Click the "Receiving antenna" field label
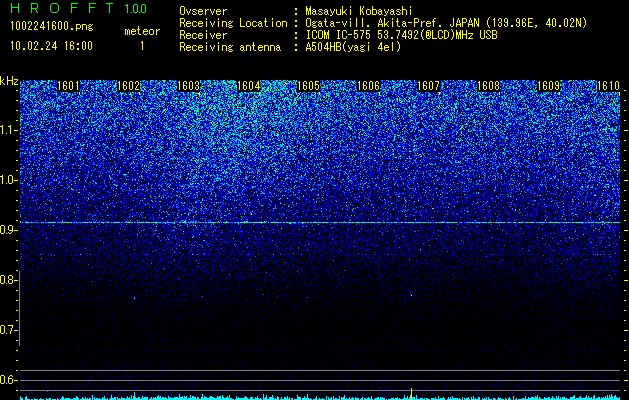Screen dimensions: 629x400 point(230,47)
